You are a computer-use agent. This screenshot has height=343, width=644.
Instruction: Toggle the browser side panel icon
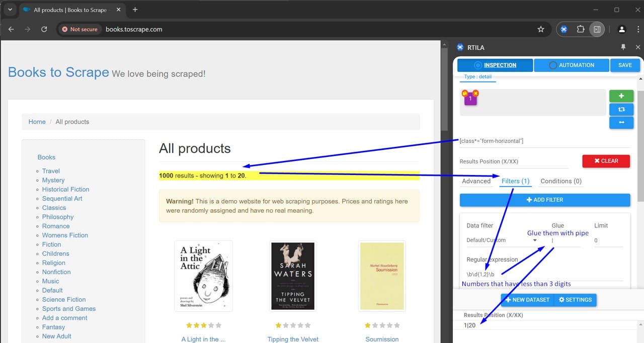[597, 29]
